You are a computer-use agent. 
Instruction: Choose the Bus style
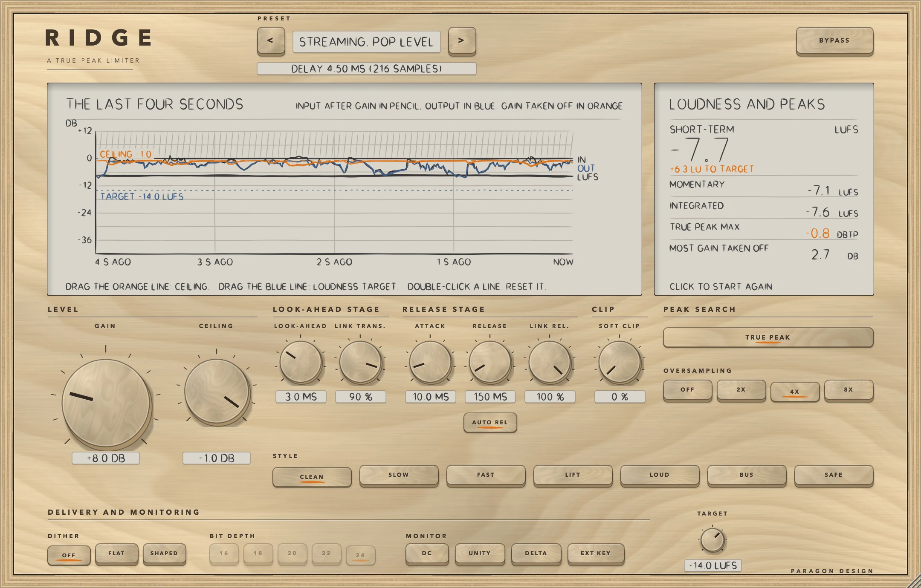click(747, 475)
